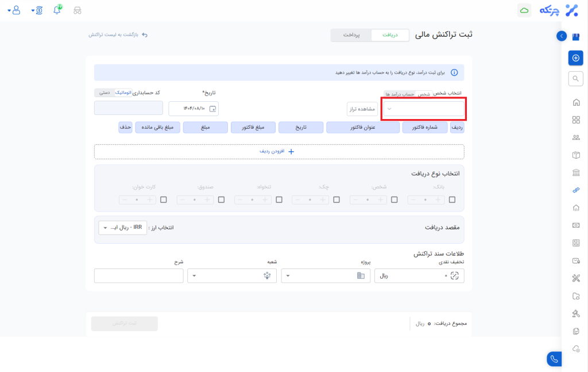
Task: Click the شرح description input field
Action: coord(138,276)
